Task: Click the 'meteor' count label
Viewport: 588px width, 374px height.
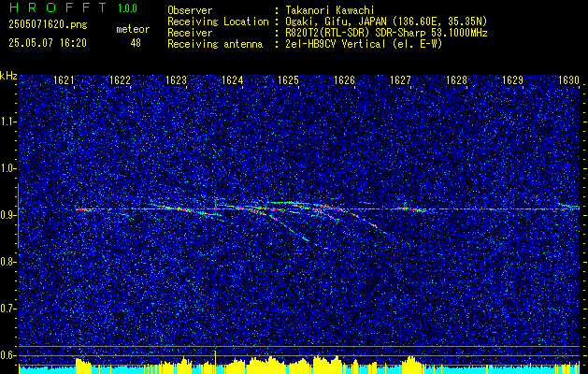Action: pyautogui.click(x=133, y=30)
